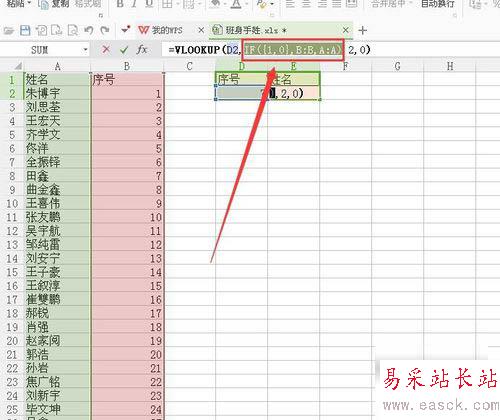Select the cell with name 张友鹏
The image size is (500, 420).
(x=57, y=217)
